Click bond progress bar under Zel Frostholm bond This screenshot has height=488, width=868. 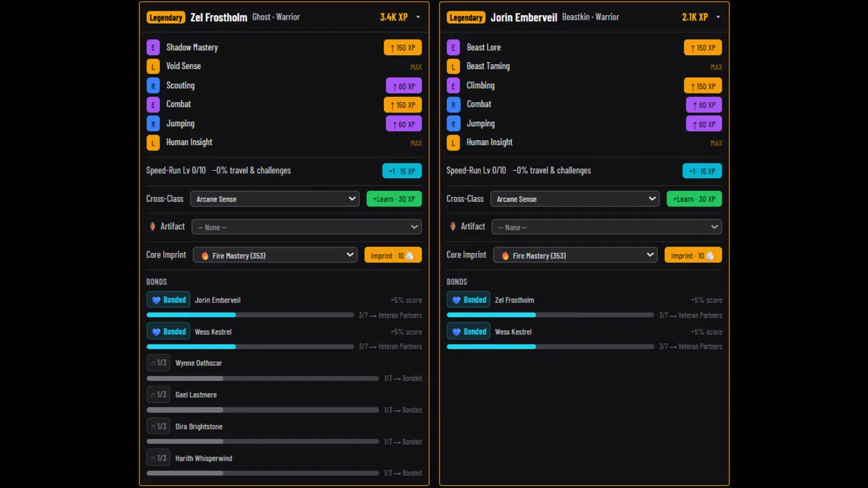tap(551, 315)
